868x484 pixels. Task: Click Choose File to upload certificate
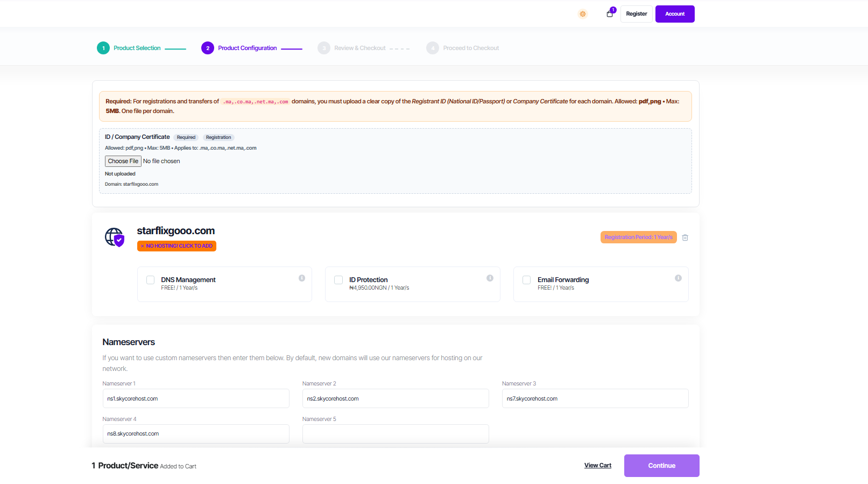click(x=123, y=161)
